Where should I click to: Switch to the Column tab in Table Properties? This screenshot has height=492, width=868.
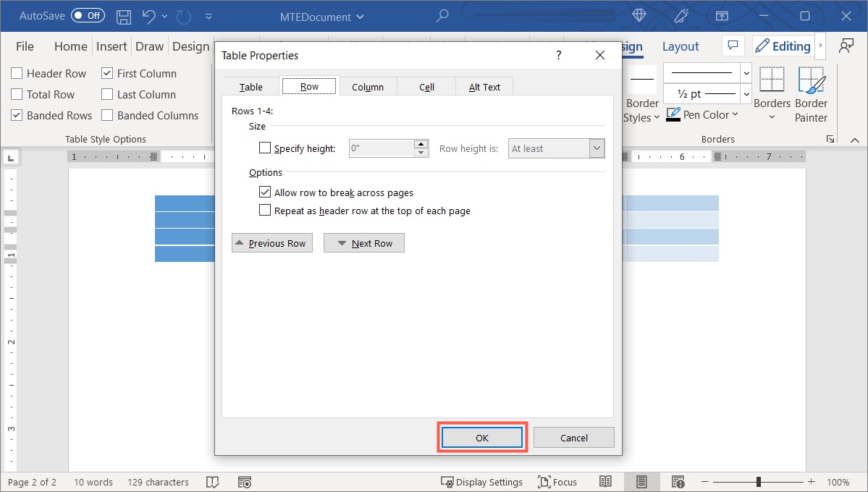[x=368, y=86]
